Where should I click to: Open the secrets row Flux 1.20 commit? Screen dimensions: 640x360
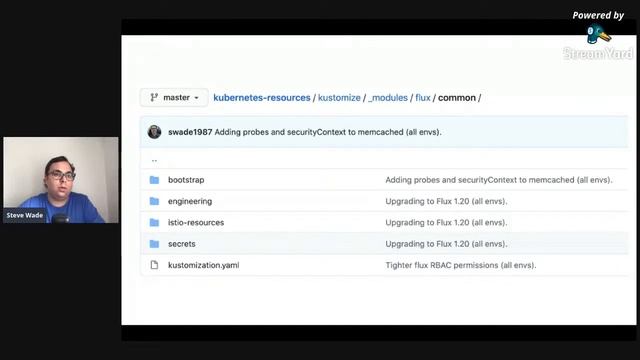pyautogui.click(x=446, y=244)
